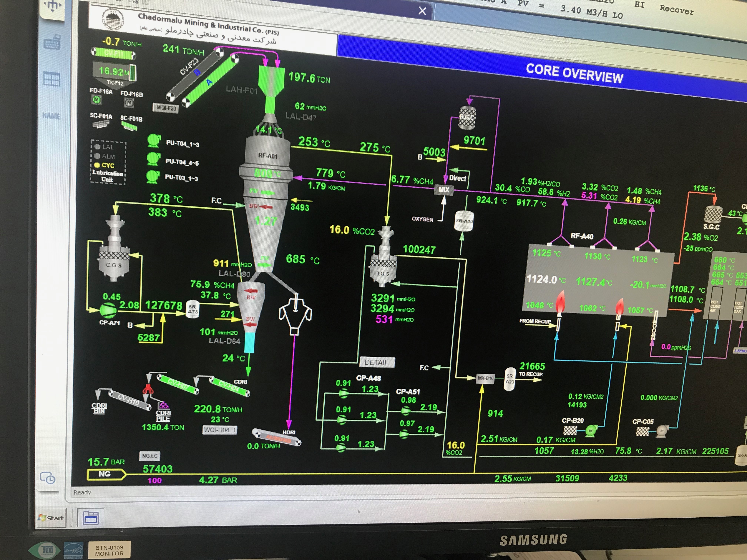Image resolution: width=747 pixels, height=560 pixels.
Task: Click the PU-T04_1~3 pump icon
Action: pos(154,141)
